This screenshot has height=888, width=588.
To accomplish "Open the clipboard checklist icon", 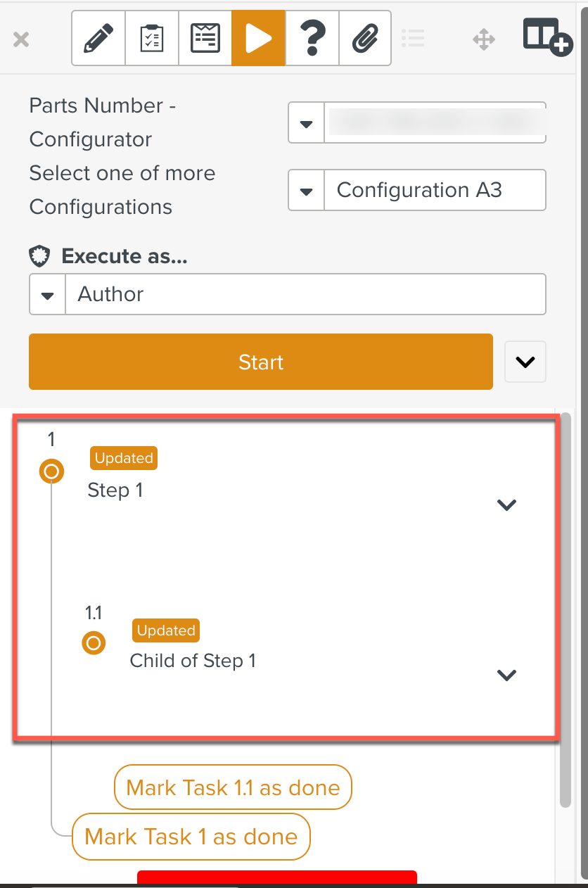I will click(x=152, y=39).
